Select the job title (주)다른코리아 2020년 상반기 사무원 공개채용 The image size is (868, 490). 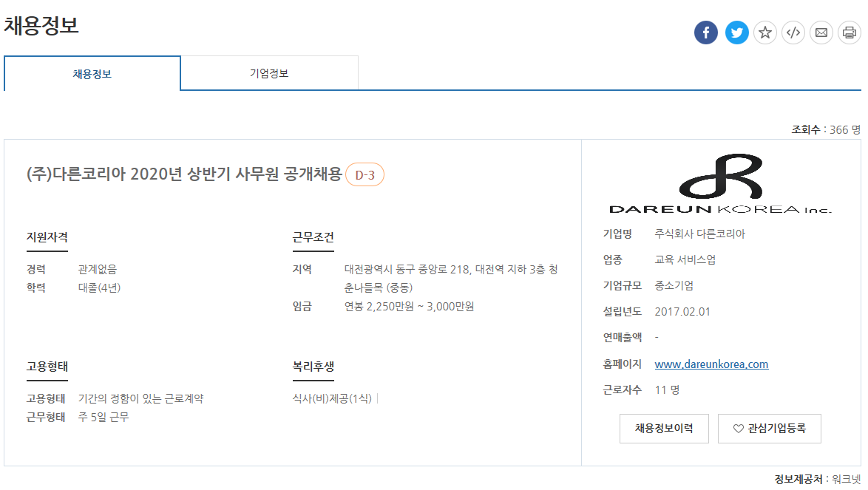click(184, 174)
